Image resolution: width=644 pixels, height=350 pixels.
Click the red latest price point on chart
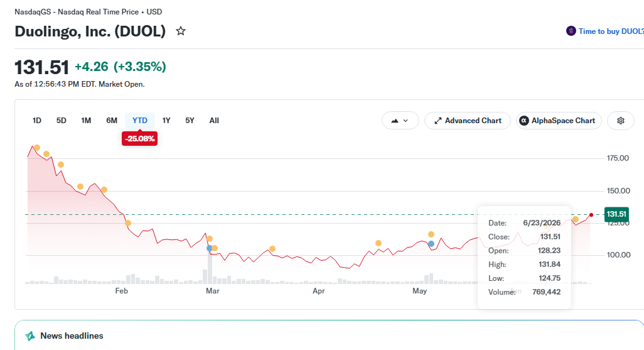click(x=591, y=215)
